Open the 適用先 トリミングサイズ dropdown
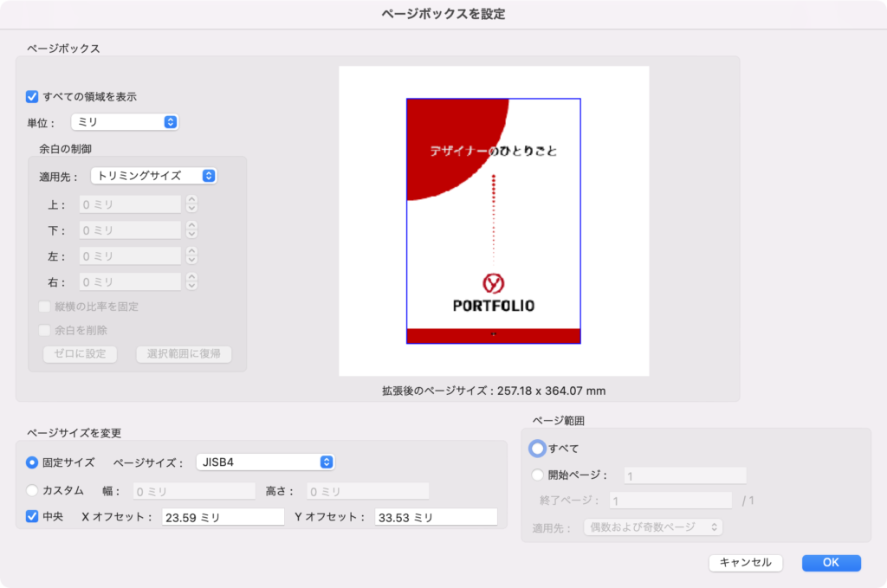This screenshot has height=588, width=887. tap(153, 176)
